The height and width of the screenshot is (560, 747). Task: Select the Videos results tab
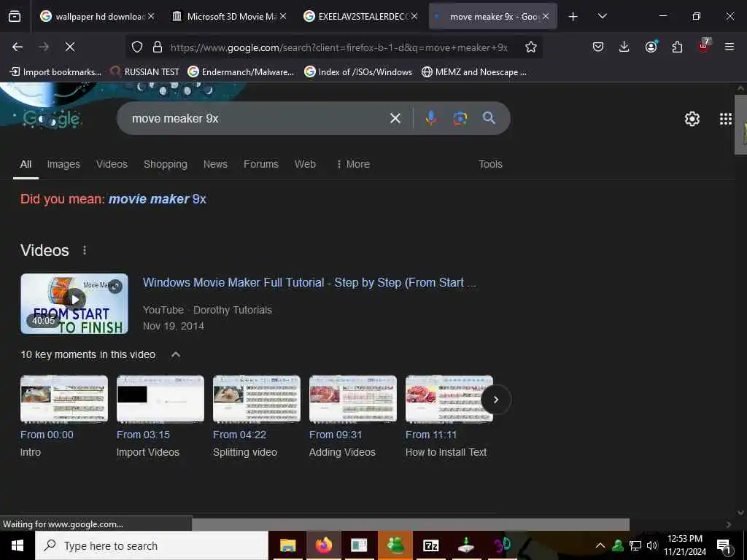[x=112, y=164]
